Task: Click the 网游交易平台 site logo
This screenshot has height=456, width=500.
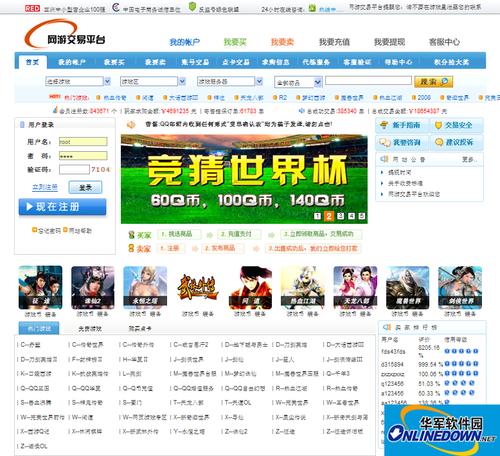Action: [65, 34]
